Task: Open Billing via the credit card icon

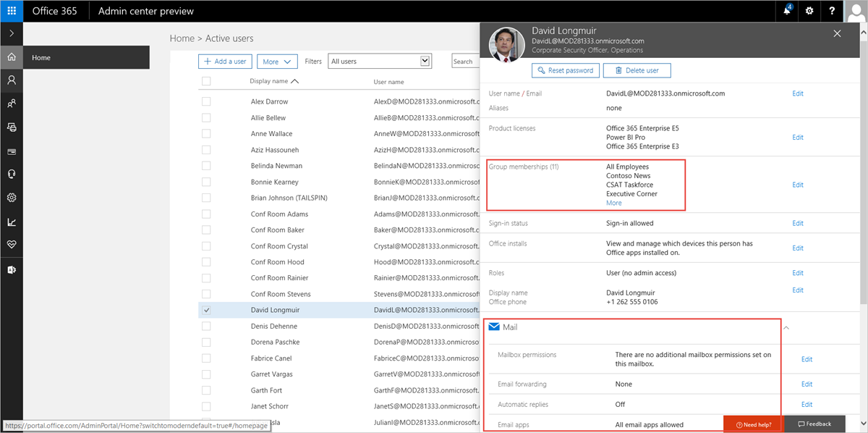Action: click(x=11, y=151)
